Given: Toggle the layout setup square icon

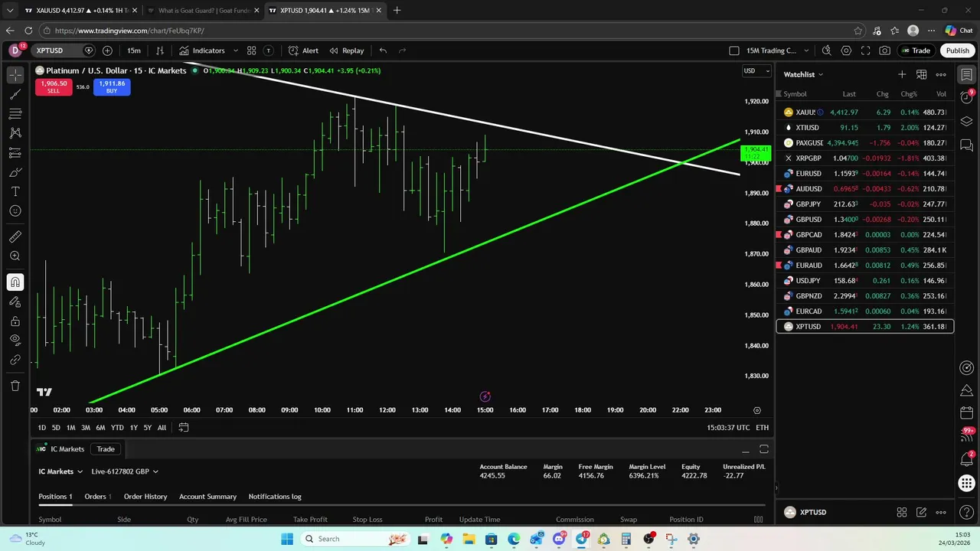Looking at the screenshot, I should pyautogui.click(x=734, y=51).
